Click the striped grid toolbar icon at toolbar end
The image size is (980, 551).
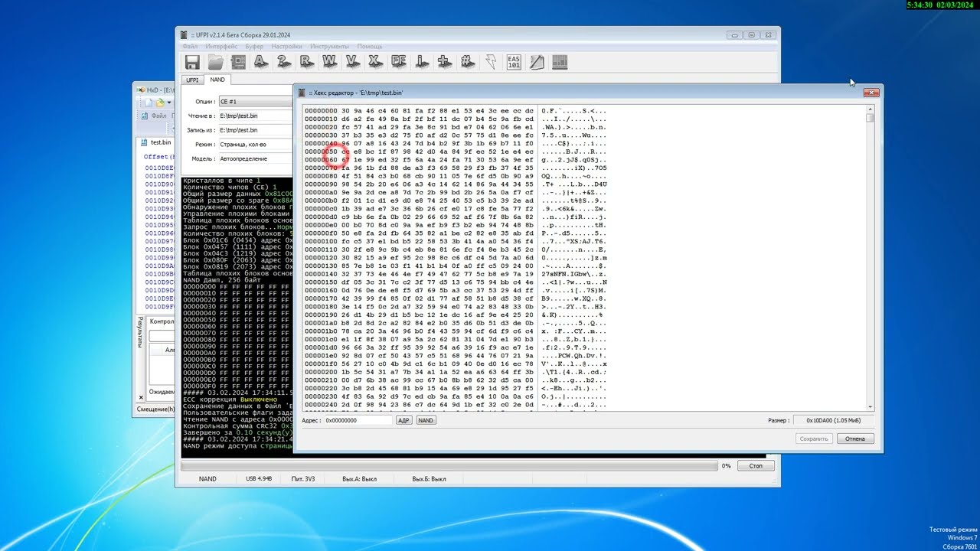560,62
